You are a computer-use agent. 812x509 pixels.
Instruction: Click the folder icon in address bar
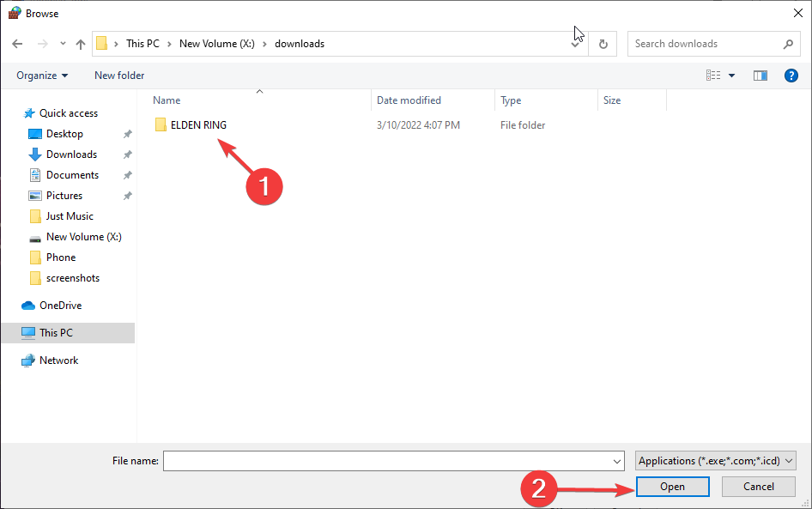coord(102,44)
